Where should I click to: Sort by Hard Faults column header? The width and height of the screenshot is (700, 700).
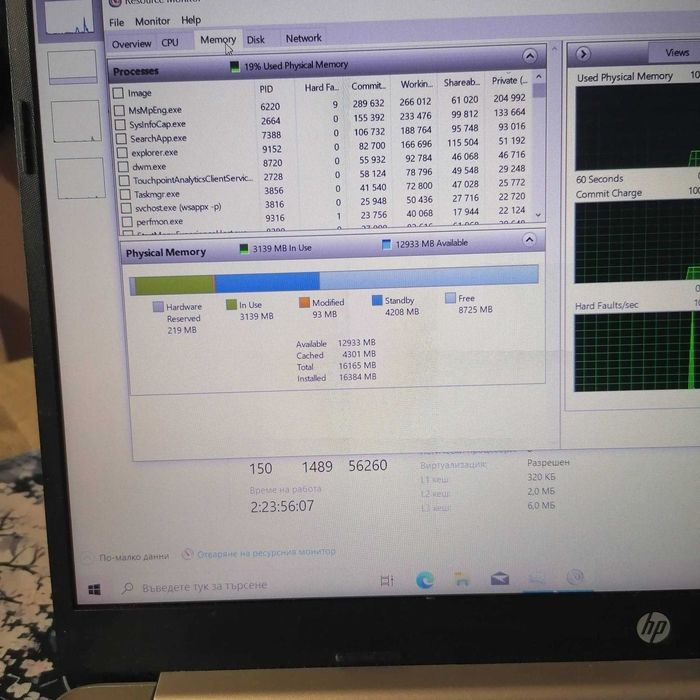(321, 88)
